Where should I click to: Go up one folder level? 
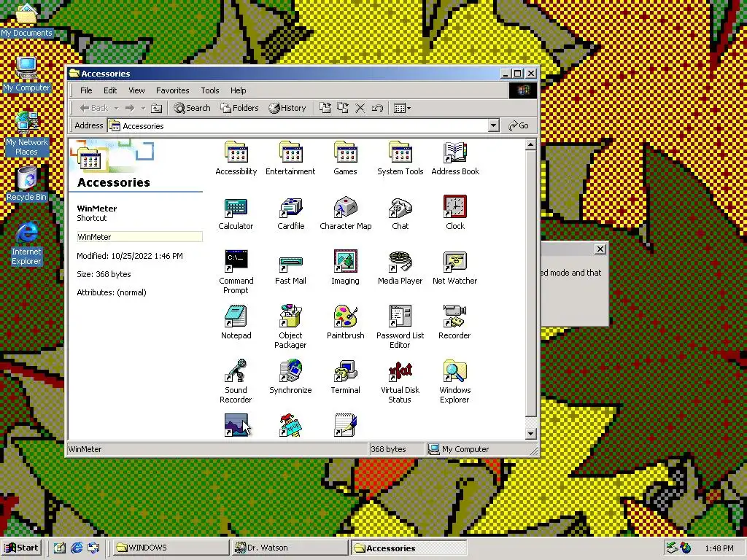(x=156, y=108)
